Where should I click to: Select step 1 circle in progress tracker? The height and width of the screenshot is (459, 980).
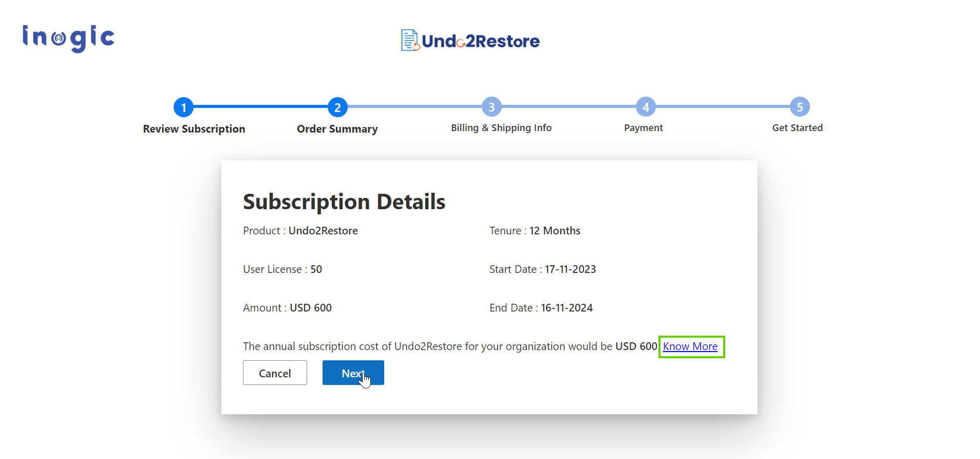pyautogui.click(x=183, y=107)
